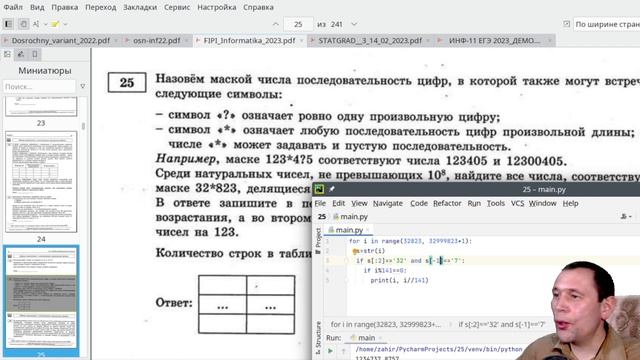
Task: Open the Переход menu
Action: click(101, 7)
